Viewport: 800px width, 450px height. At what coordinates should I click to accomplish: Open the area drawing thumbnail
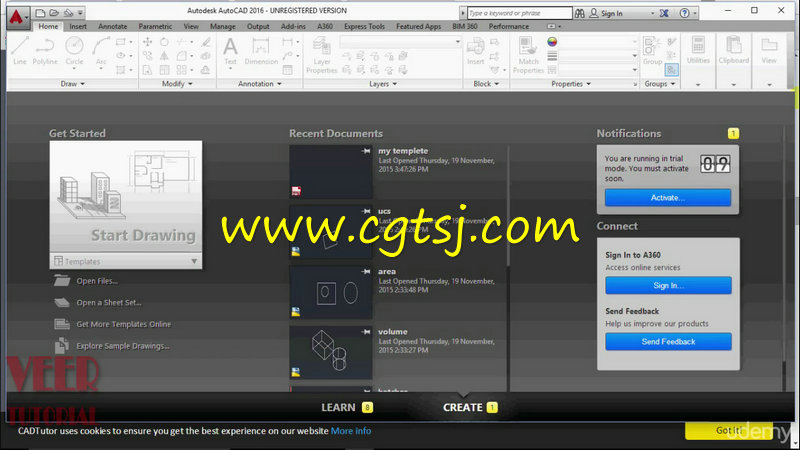[331, 292]
